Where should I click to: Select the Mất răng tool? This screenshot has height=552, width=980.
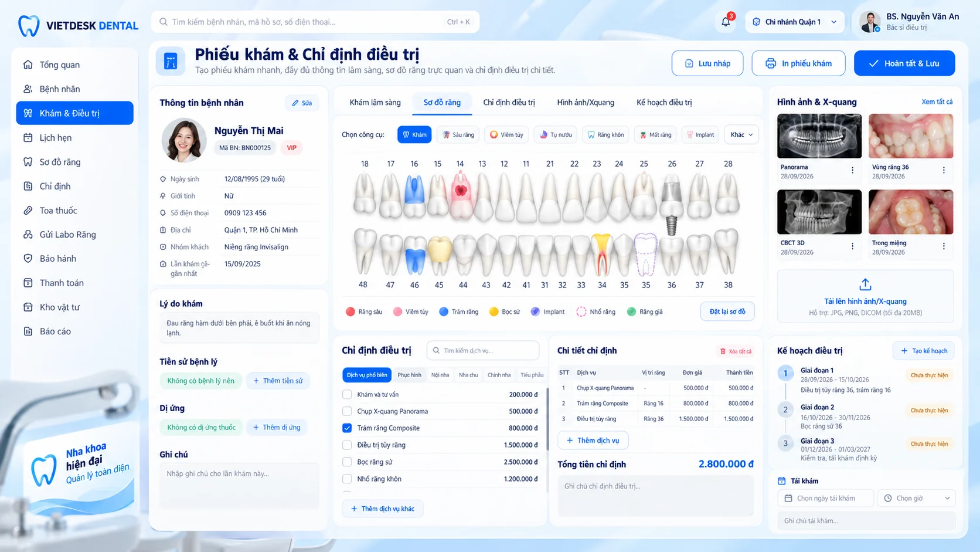point(655,134)
